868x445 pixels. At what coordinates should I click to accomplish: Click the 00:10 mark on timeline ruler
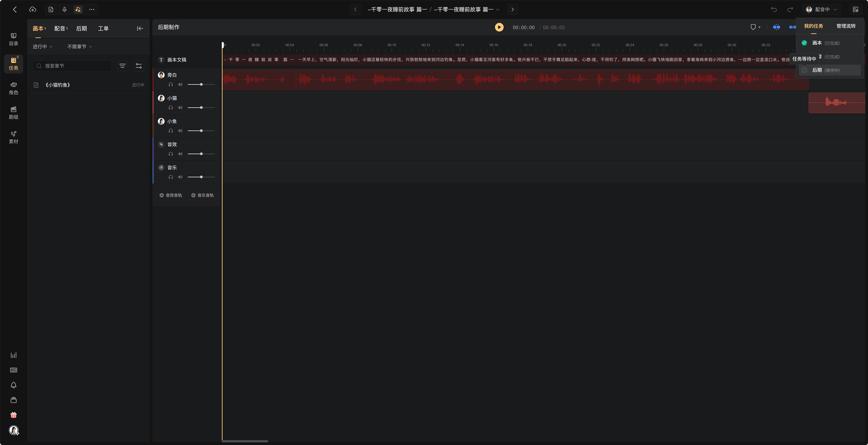click(x=392, y=45)
